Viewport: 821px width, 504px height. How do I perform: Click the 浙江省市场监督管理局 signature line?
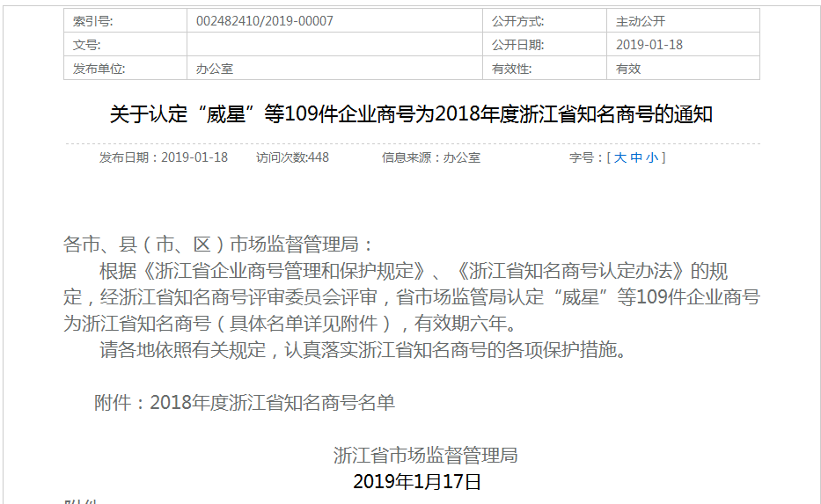point(425,455)
